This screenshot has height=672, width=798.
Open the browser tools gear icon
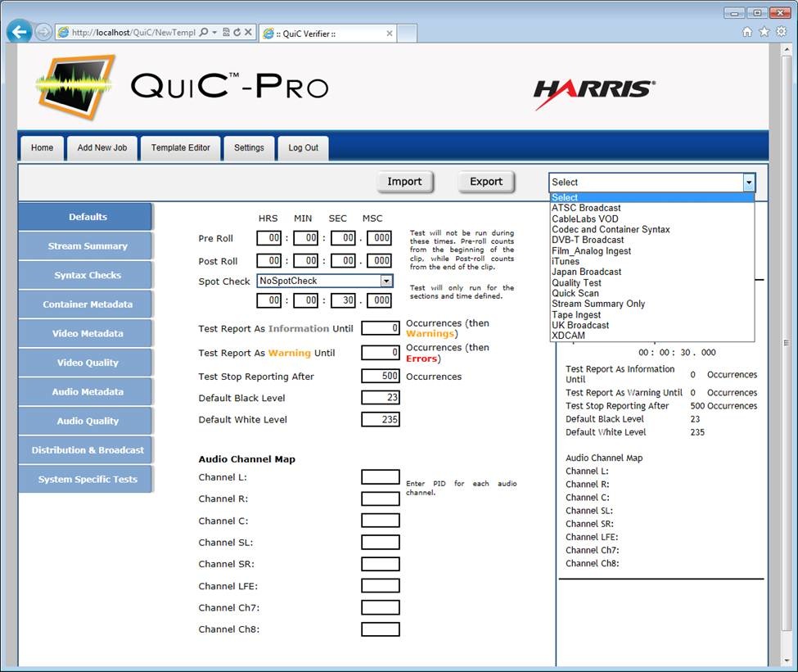(x=781, y=32)
